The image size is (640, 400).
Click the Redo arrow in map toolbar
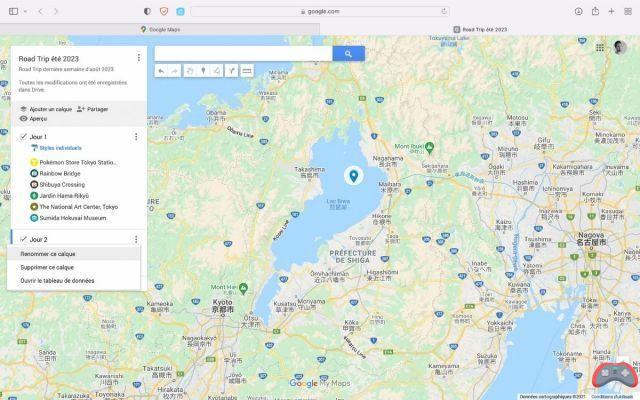[x=174, y=71]
